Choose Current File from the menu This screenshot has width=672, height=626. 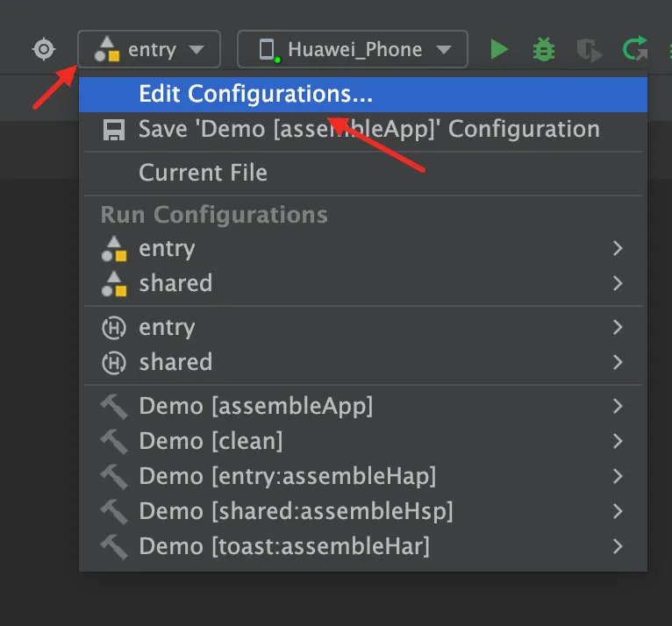coord(203,173)
